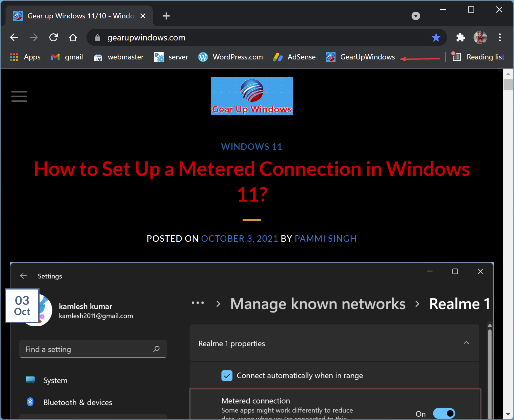Open the server bookmark
514x420 pixels.
tap(171, 57)
